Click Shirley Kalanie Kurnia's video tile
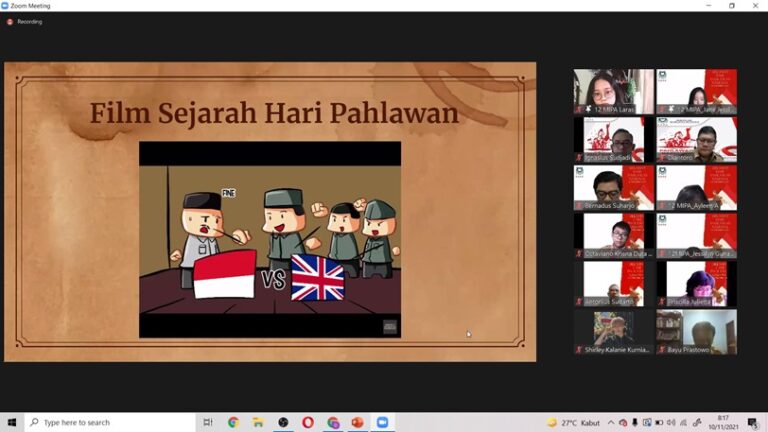Viewport: 768px width, 432px height. 613,332
